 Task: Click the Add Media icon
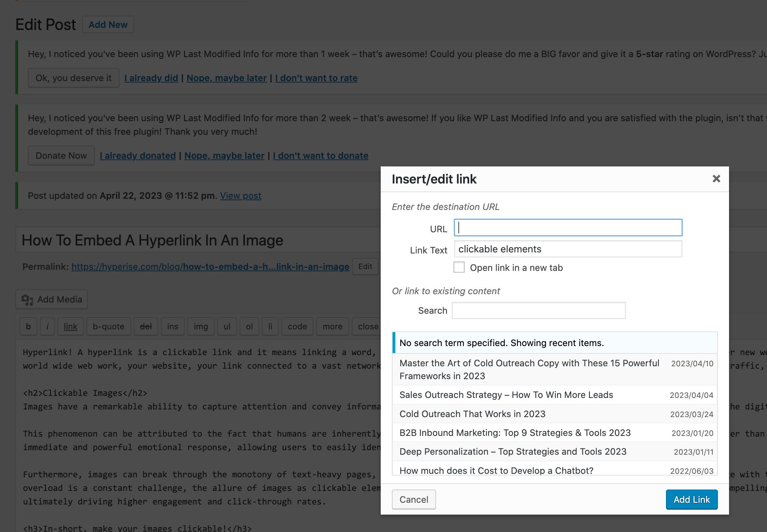pyautogui.click(x=28, y=299)
